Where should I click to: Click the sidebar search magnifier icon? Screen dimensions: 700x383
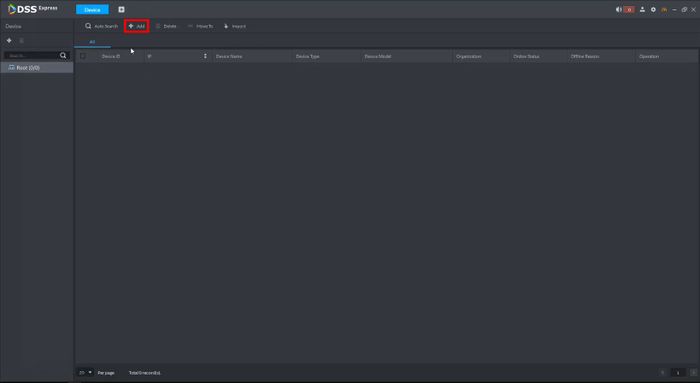point(63,55)
